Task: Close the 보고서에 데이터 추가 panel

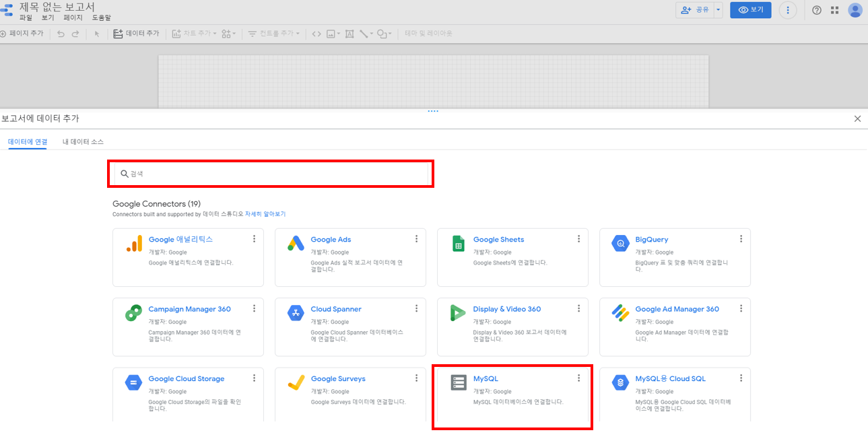Action: click(x=857, y=118)
